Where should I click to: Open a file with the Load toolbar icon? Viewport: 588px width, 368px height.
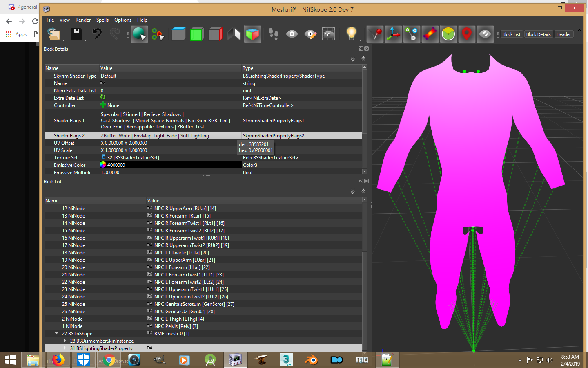click(x=53, y=34)
